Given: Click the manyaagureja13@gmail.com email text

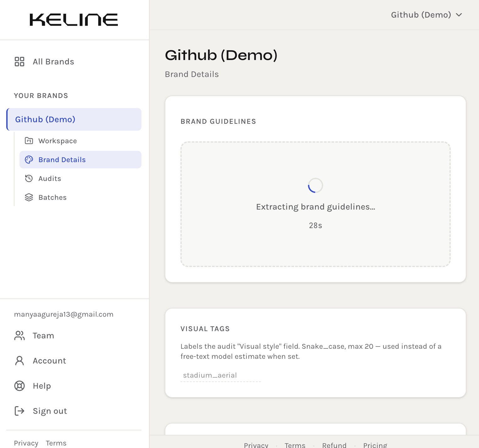Looking at the screenshot, I should pos(64,314).
